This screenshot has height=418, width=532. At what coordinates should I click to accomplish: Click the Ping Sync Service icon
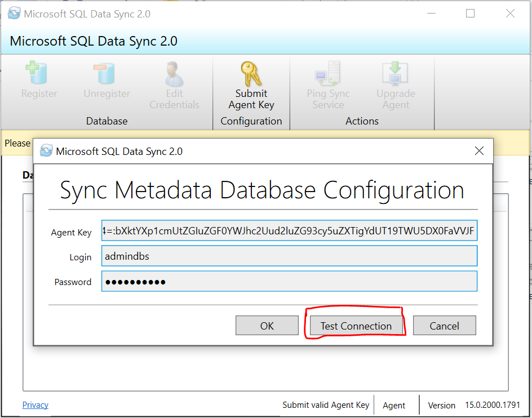[x=328, y=74]
